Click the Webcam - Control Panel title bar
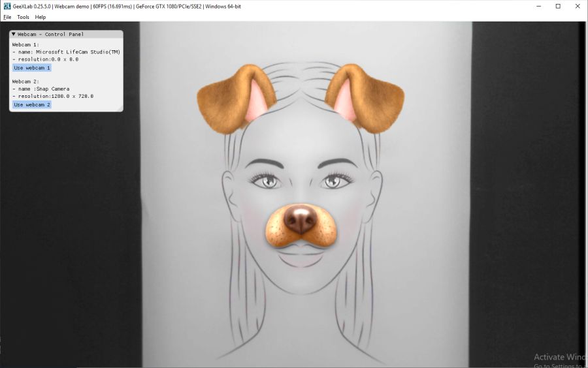588x368 pixels. (x=67, y=34)
